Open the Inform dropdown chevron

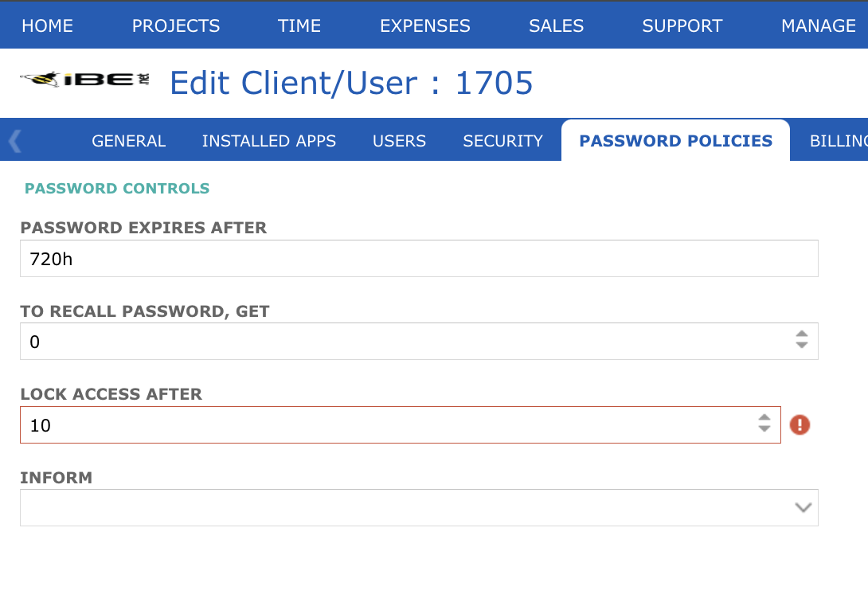(x=803, y=507)
